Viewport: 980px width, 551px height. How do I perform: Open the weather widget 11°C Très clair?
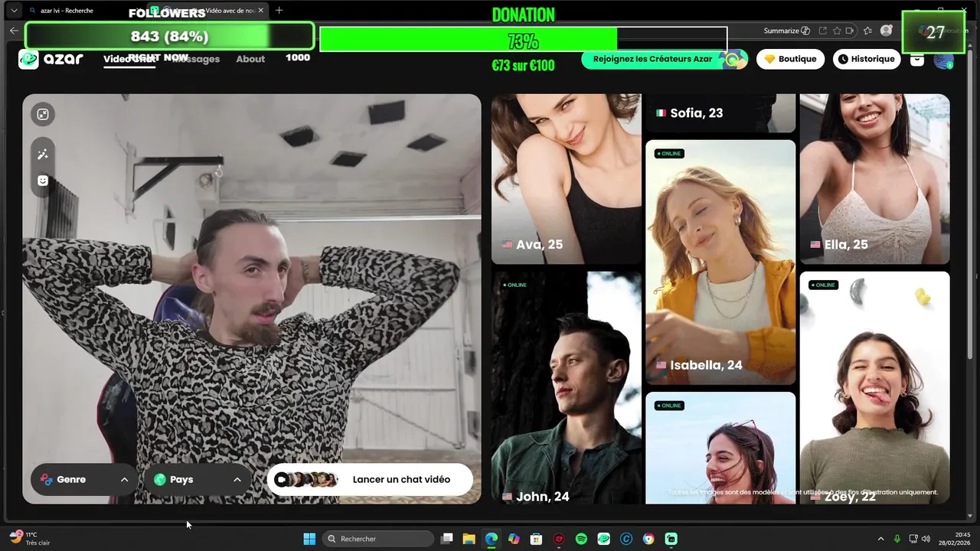31,539
